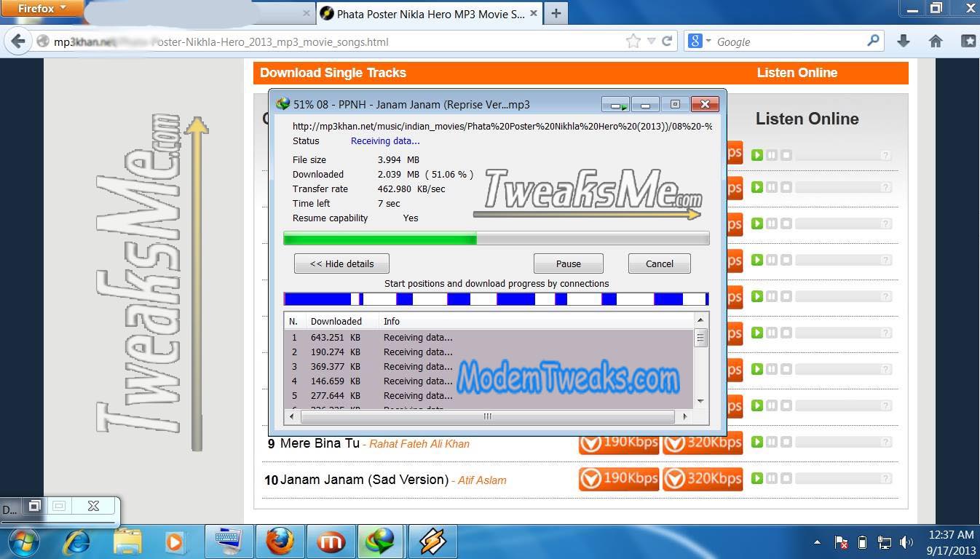Click the Downloaded column header
980x559 pixels.
(x=342, y=321)
